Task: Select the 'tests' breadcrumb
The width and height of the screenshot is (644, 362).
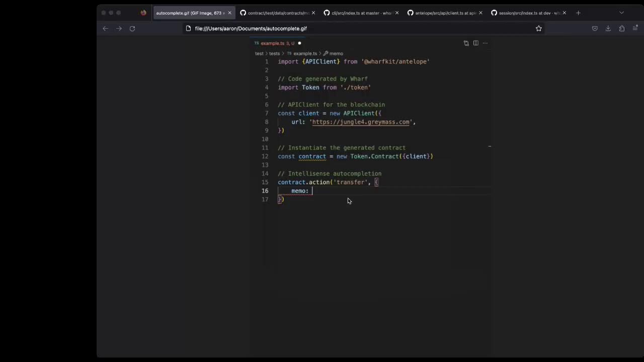Action: point(274,53)
